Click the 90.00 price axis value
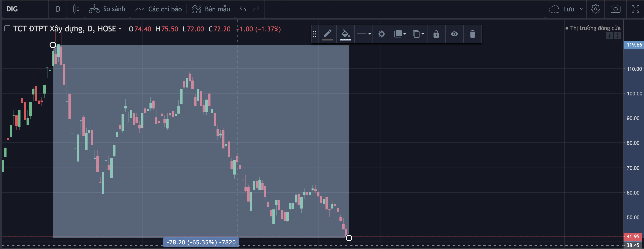 click(633, 118)
